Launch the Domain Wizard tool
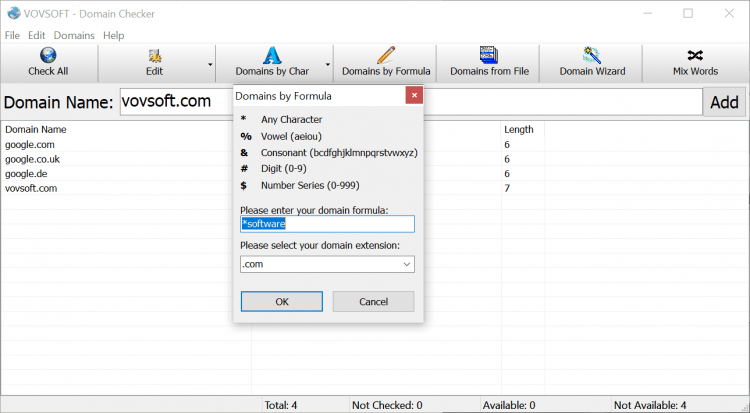 [x=592, y=56]
